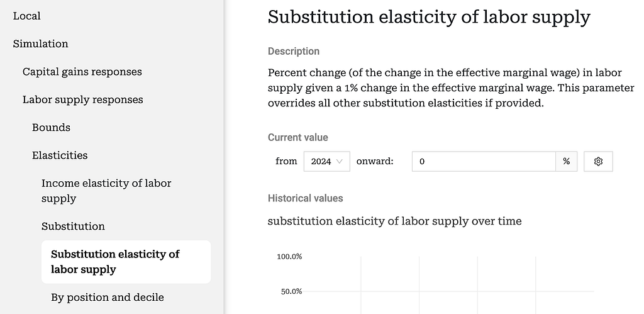This screenshot has height=314, width=644.
Task: Open the gear settings button beside value field
Action: tap(598, 162)
